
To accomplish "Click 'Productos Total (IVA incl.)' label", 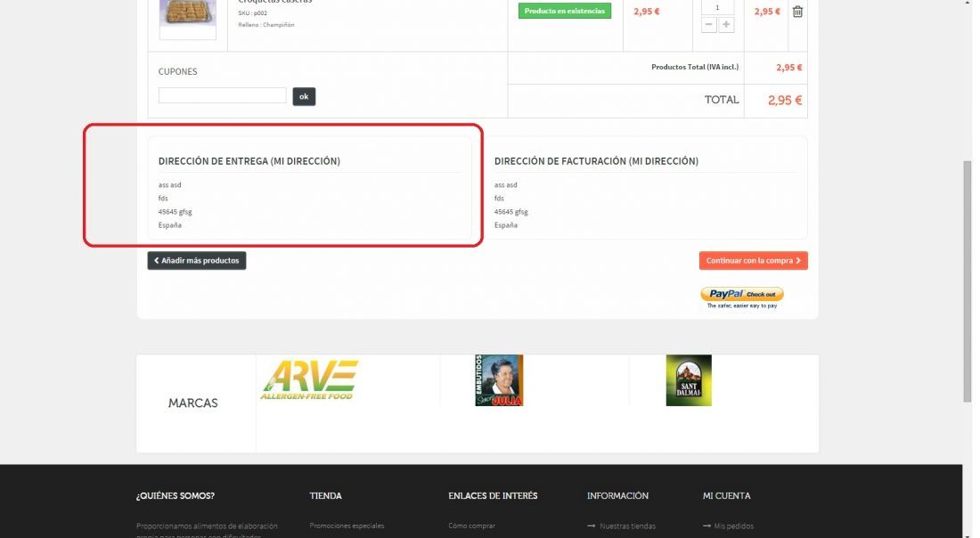I will [695, 67].
